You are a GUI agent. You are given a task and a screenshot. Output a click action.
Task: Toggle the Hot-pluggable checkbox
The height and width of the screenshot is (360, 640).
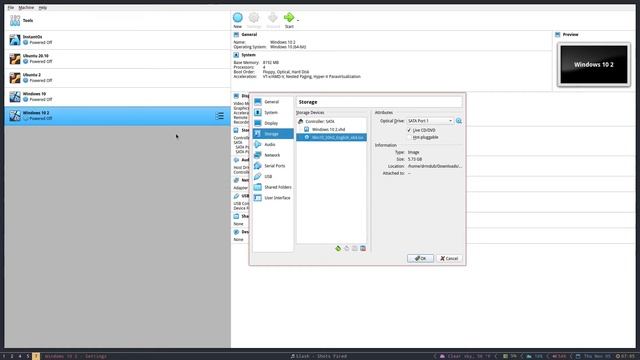[x=409, y=137]
